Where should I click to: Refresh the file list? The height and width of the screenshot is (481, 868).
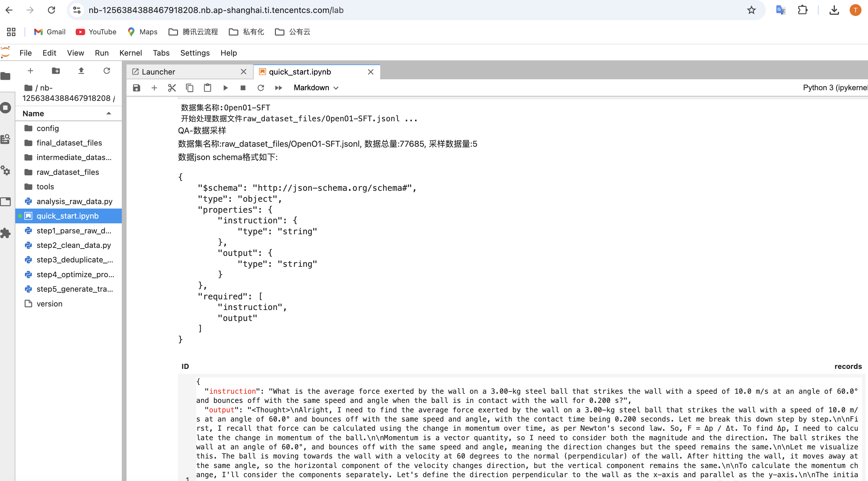pos(107,70)
